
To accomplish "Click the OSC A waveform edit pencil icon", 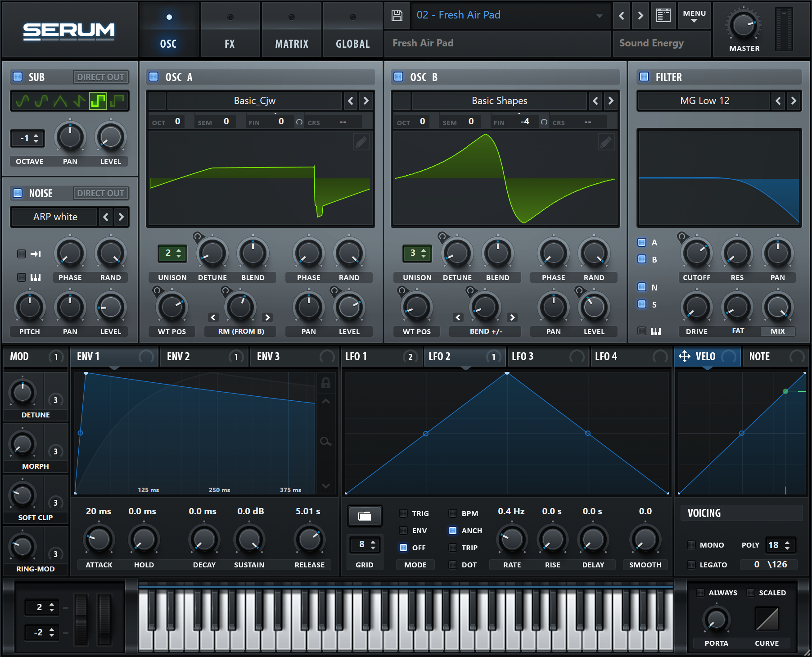I will pyautogui.click(x=361, y=142).
